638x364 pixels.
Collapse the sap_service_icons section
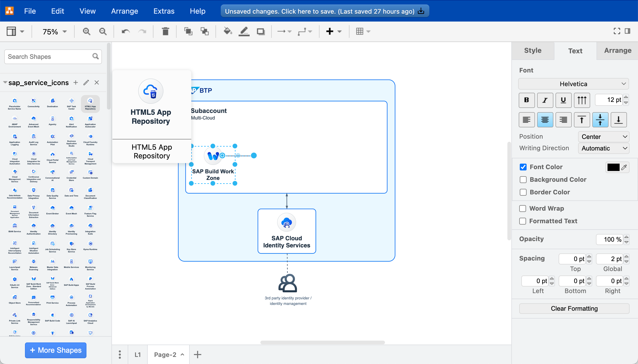5,82
